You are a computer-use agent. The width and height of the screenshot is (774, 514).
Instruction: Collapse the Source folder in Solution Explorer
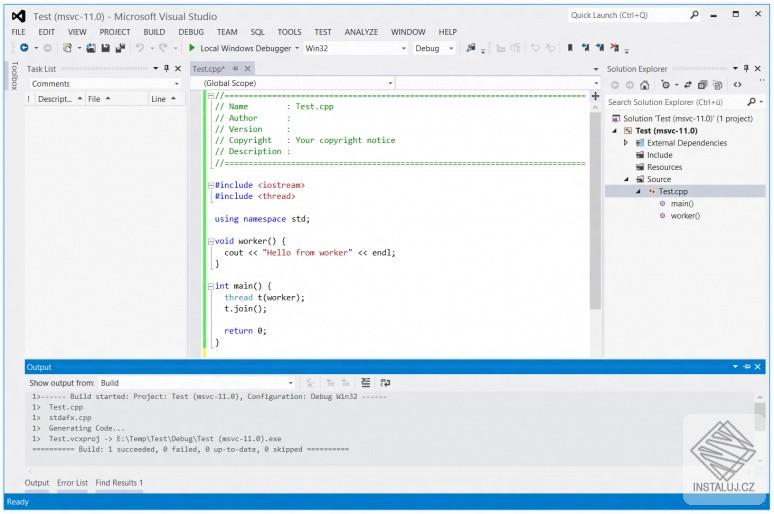627,179
